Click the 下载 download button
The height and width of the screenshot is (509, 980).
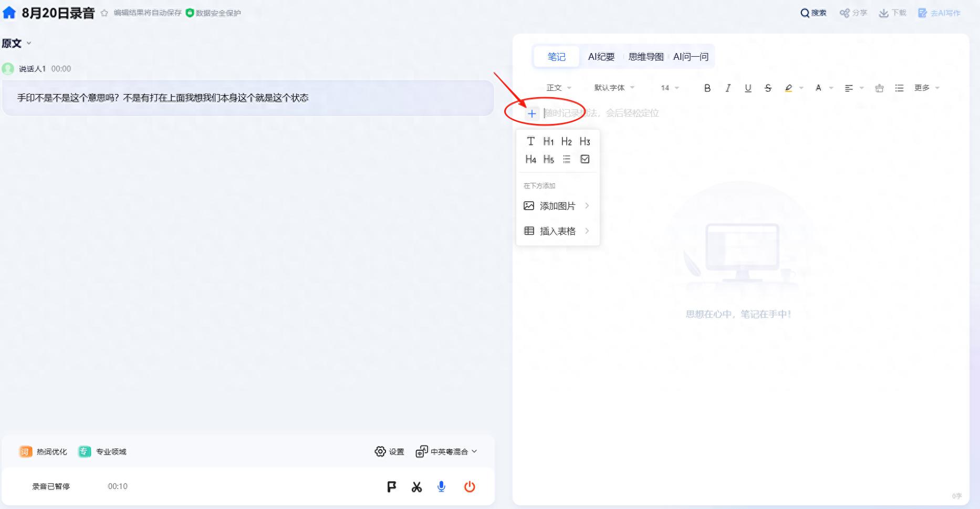point(893,13)
